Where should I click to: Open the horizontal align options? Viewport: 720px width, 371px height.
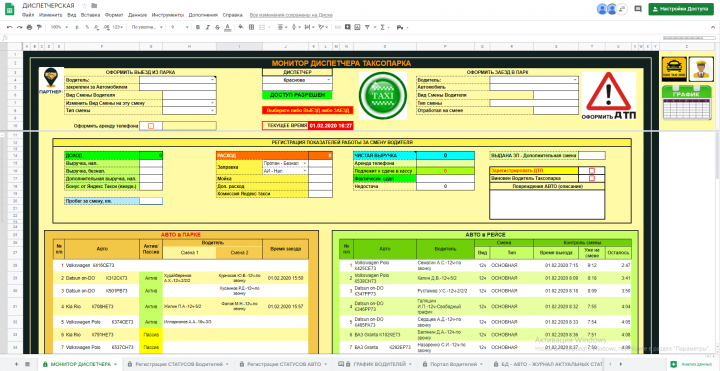tap(281, 27)
